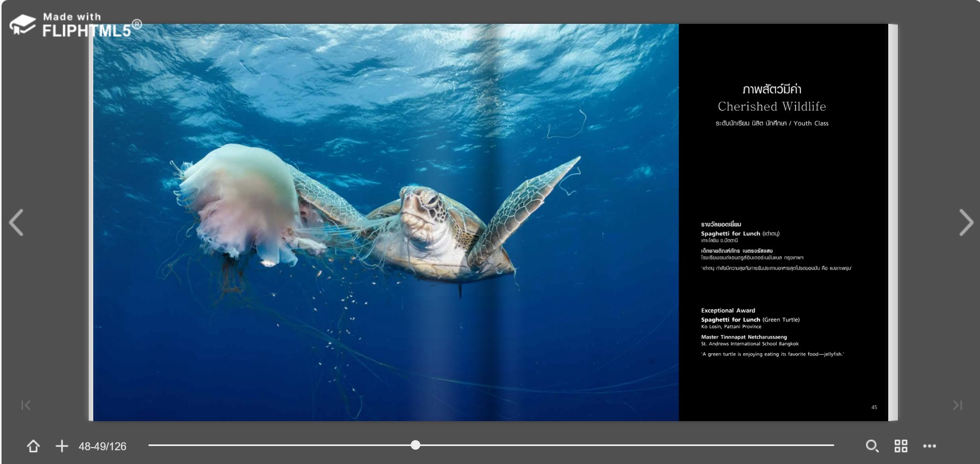
Task: Open the more options ellipsis menu
Action: tap(929, 446)
